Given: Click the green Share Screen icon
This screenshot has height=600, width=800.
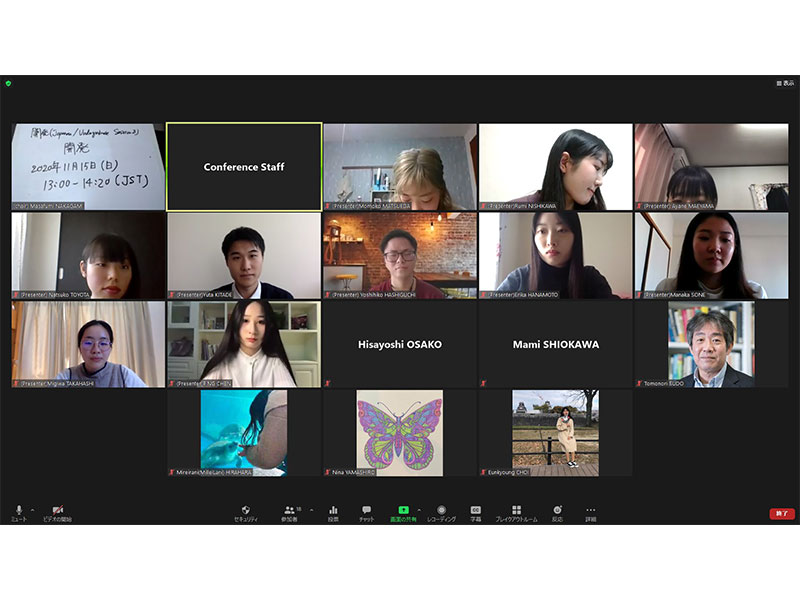Looking at the screenshot, I should [x=403, y=512].
